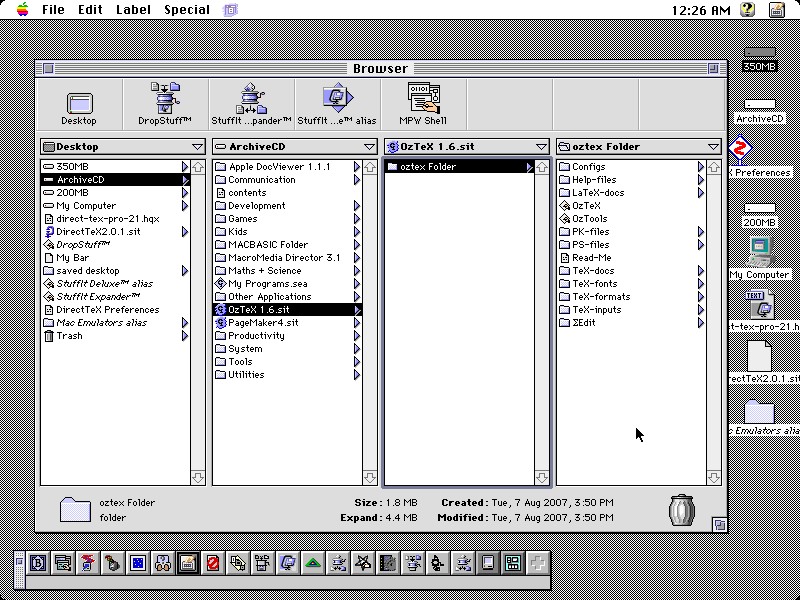Click the red prohibition icon in bottom palette
Image resolution: width=800 pixels, height=600 pixels.
tap(212, 563)
